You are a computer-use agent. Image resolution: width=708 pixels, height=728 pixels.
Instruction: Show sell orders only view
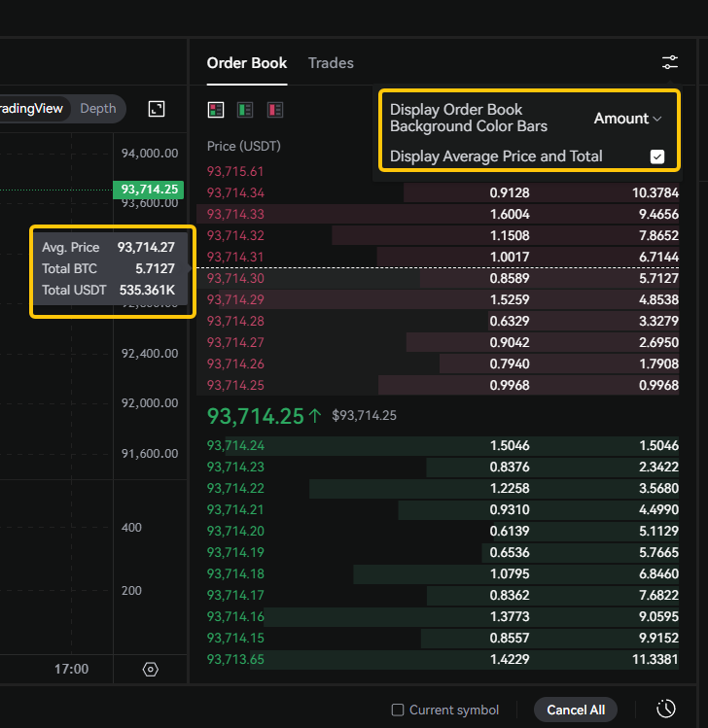pos(275,109)
